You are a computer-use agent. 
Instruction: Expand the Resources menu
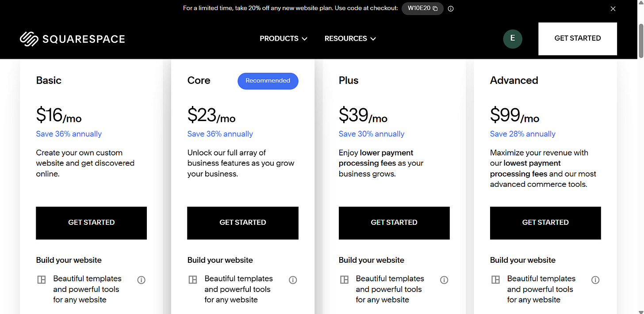[350, 38]
